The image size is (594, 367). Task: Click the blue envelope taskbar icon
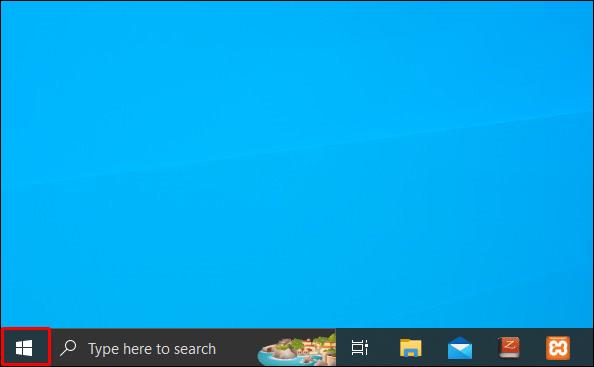click(460, 348)
